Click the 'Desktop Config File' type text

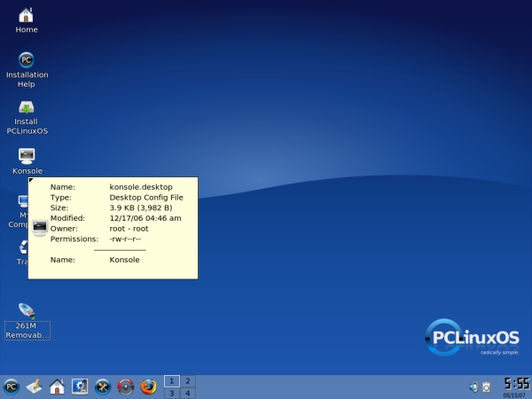coord(146,198)
